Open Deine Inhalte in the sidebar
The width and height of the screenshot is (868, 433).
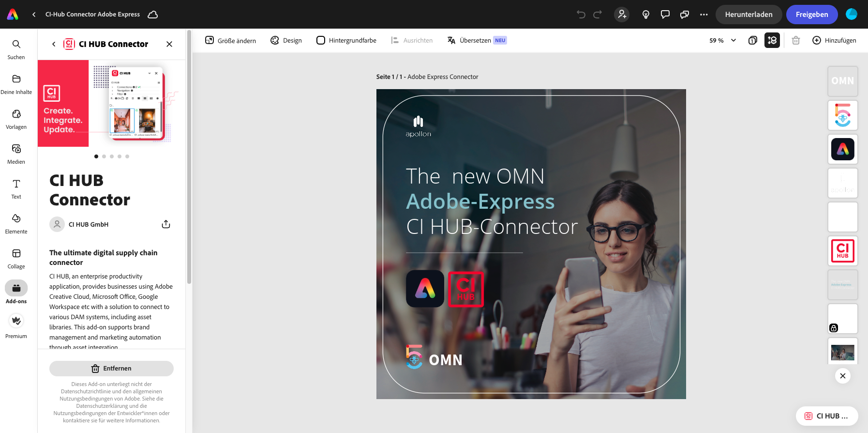[16, 85]
